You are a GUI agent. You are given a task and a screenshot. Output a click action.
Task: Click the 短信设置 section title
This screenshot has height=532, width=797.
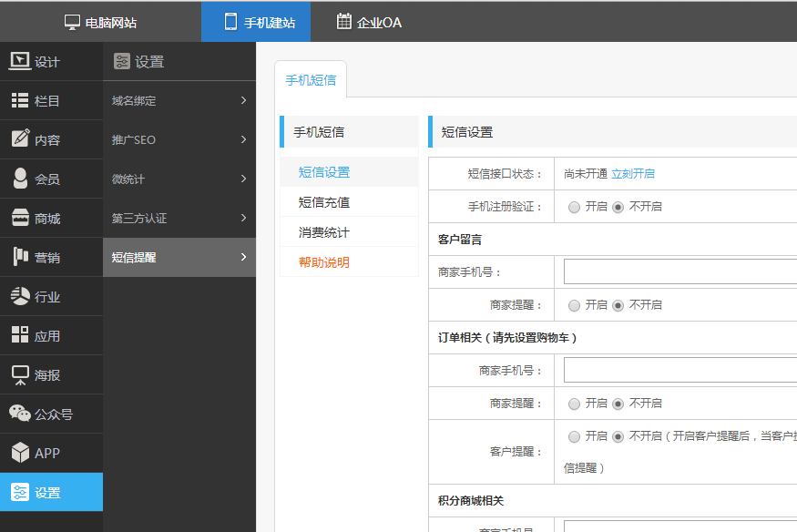click(467, 132)
